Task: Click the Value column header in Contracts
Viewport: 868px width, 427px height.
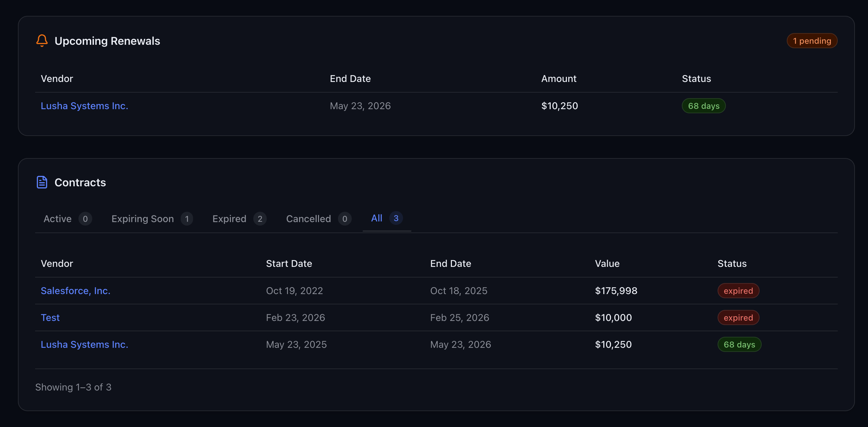Action: tap(607, 263)
